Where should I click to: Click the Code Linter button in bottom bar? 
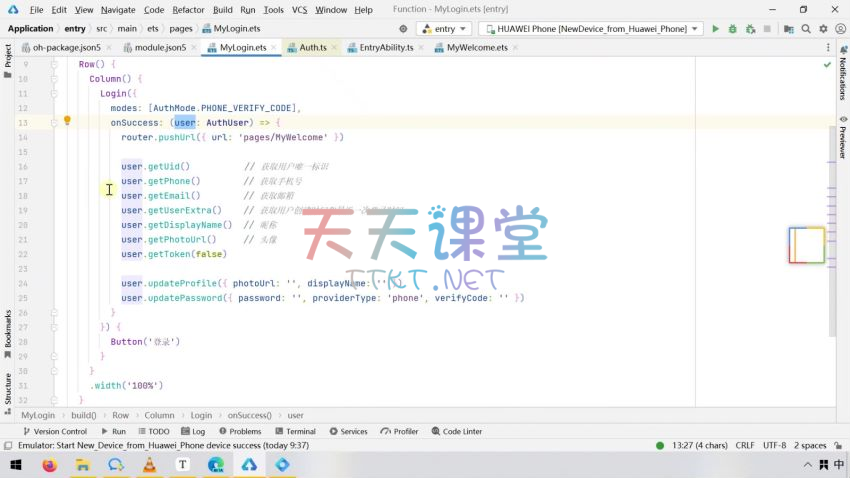coord(457,431)
